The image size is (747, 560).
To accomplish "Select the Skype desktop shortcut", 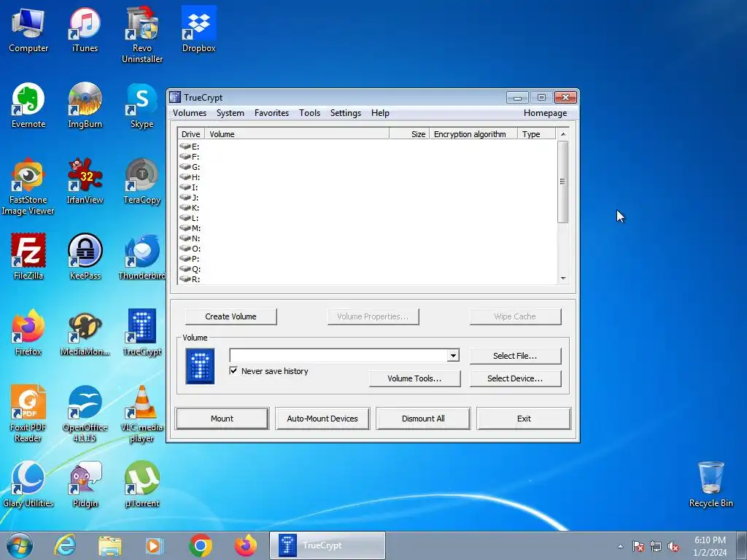I will 142,106.
